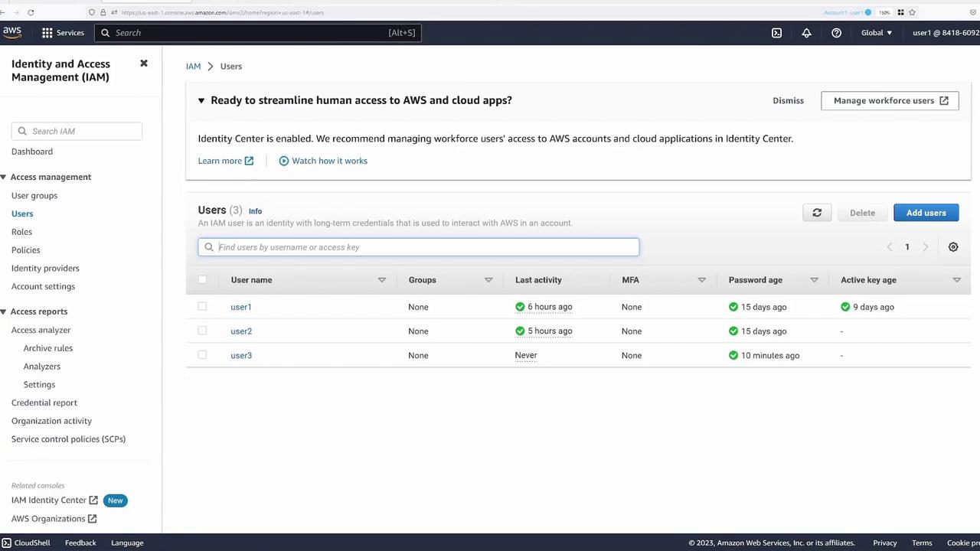Refresh the users list
980x551 pixels.
coord(817,213)
